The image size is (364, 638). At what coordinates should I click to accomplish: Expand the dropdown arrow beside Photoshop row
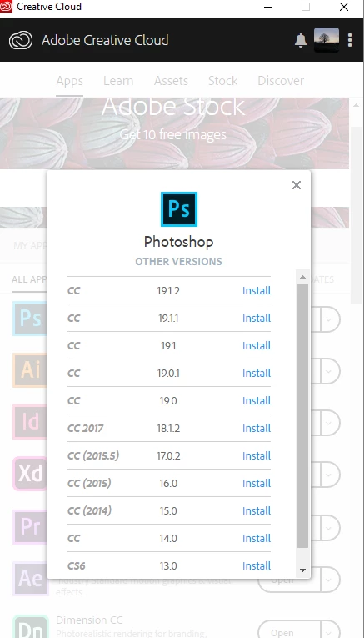click(x=330, y=319)
